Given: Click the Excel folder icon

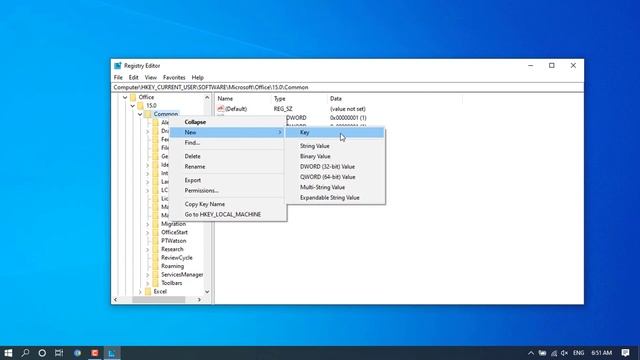Looking at the screenshot, I should 148,291.
